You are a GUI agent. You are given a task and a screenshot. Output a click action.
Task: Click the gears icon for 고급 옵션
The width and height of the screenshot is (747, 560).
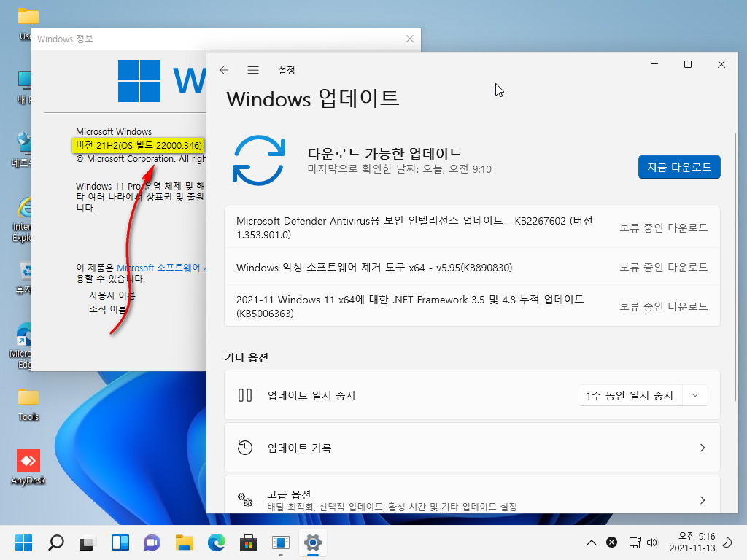[x=245, y=500]
